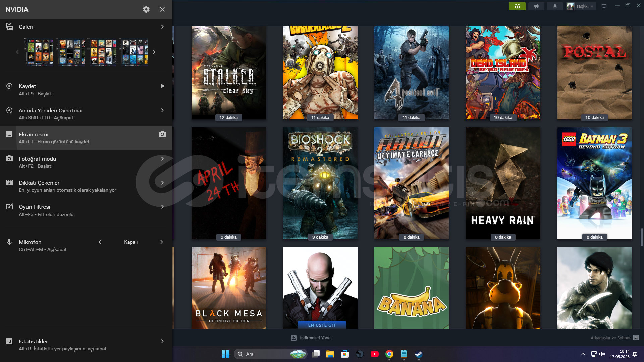
Task: Open Microsoft Store from taskbar
Action: tap(345, 354)
